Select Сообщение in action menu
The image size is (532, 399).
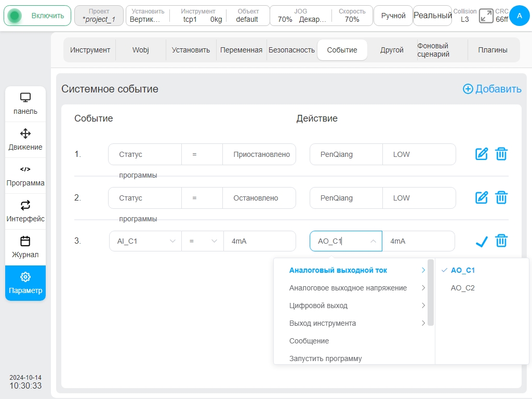tap(354, 341)
